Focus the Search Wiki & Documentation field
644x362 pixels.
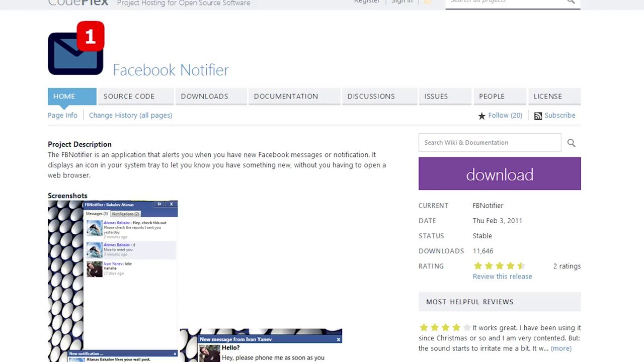pyautogui.click(x=490, y=143)
